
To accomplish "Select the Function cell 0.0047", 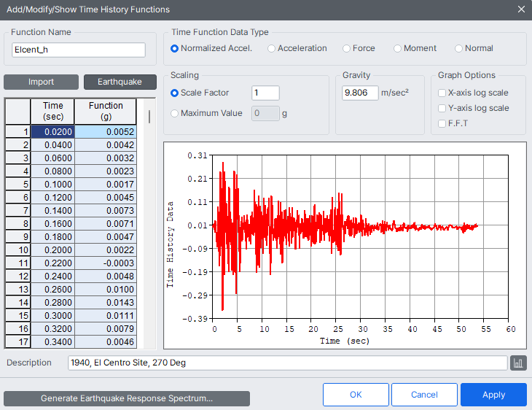I will 106,237.
